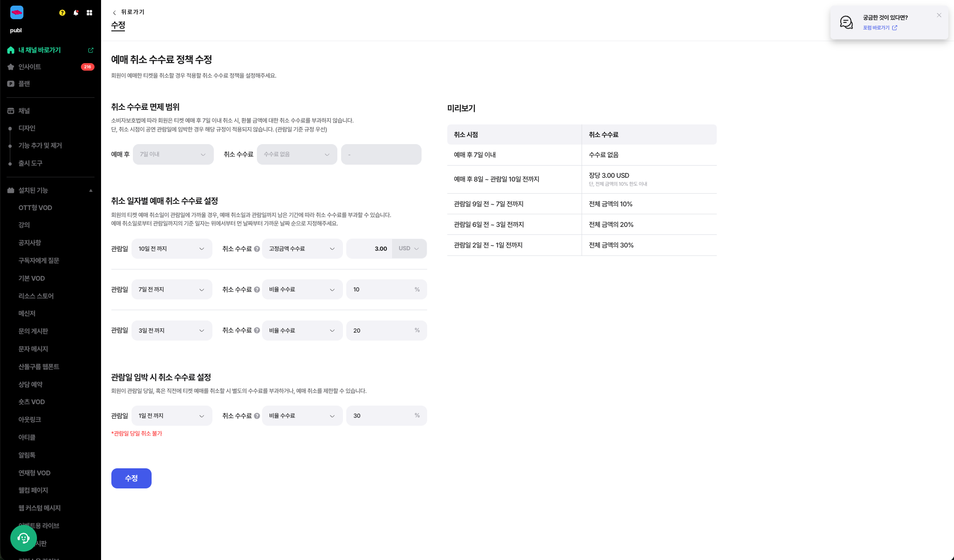
Task: Open the 3일 전 까지 dropdown
Action: tap(172, 331)
